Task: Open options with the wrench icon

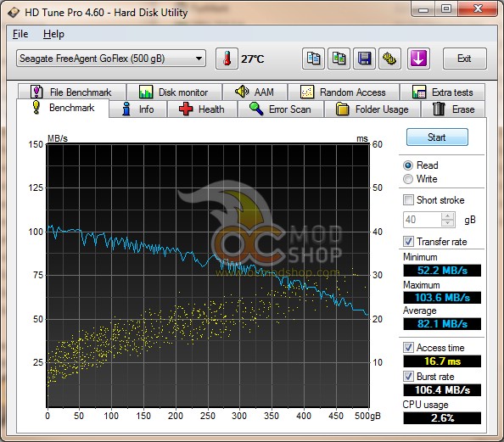Action: [389, 59]
